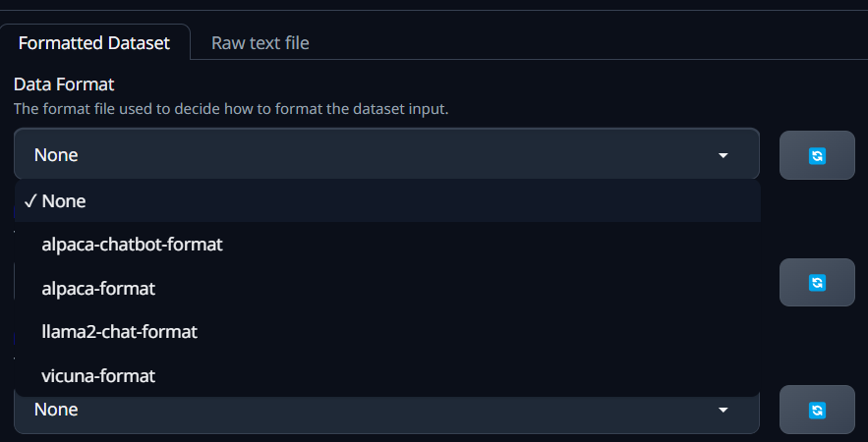
Task: Open the bottom None dropdown arrow
Action: pyautogui.click(x=723, y=410)
